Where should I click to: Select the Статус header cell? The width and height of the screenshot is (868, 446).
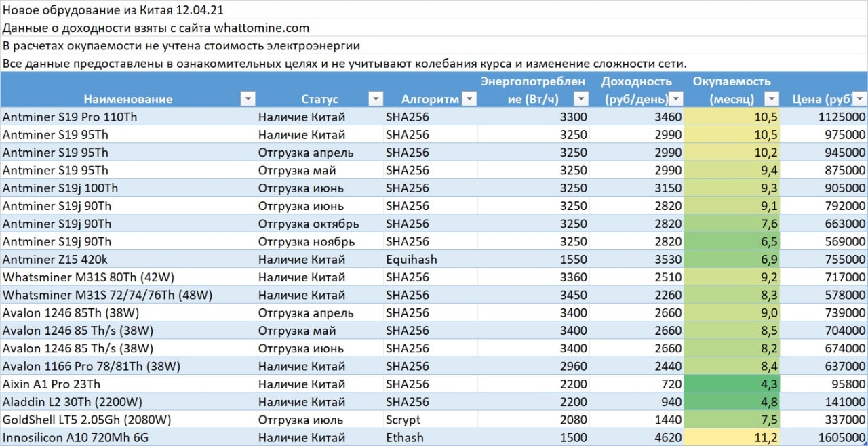pos(319,90)
